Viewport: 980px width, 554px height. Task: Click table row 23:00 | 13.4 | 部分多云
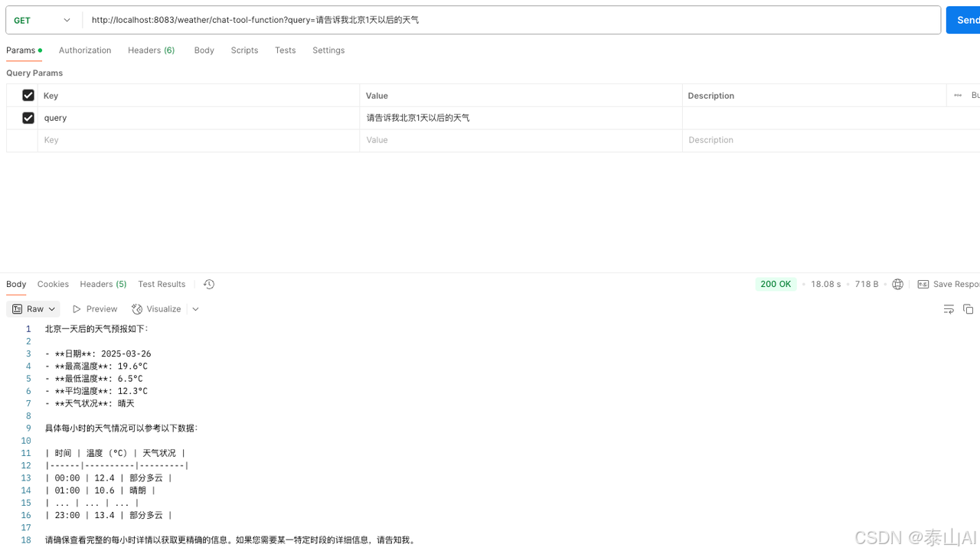(x=109, y=516)
